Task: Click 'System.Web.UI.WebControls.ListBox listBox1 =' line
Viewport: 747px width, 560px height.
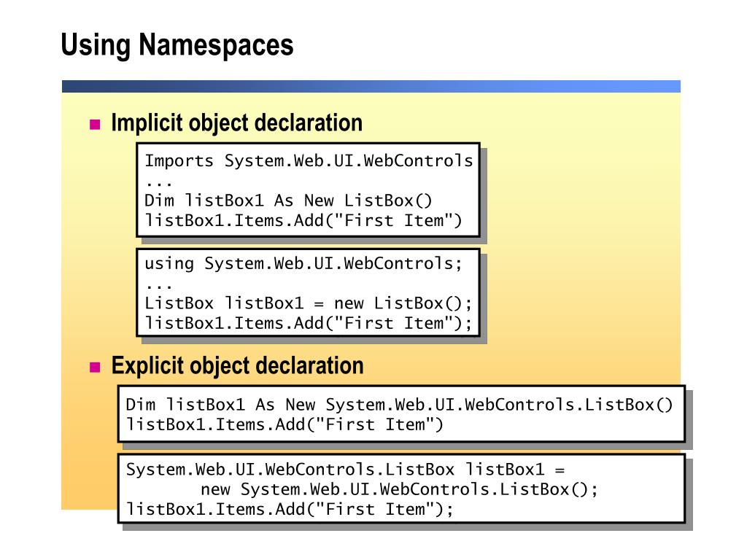Action: [x=345, y=470]
